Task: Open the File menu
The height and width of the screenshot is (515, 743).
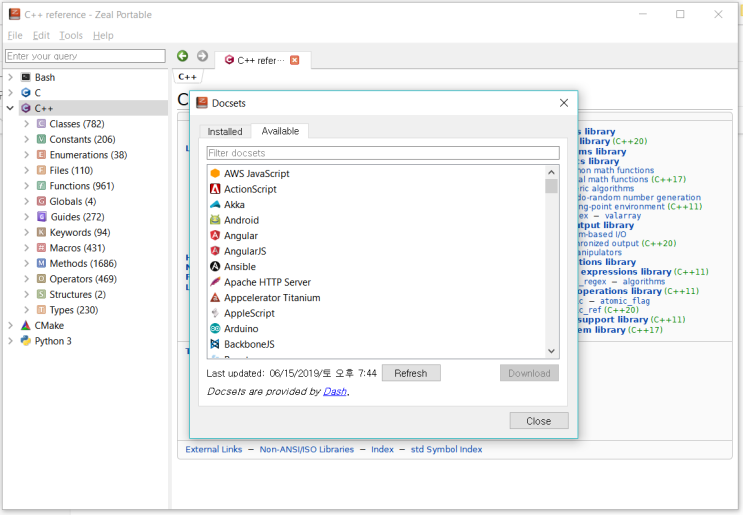Action: (15, 36)
